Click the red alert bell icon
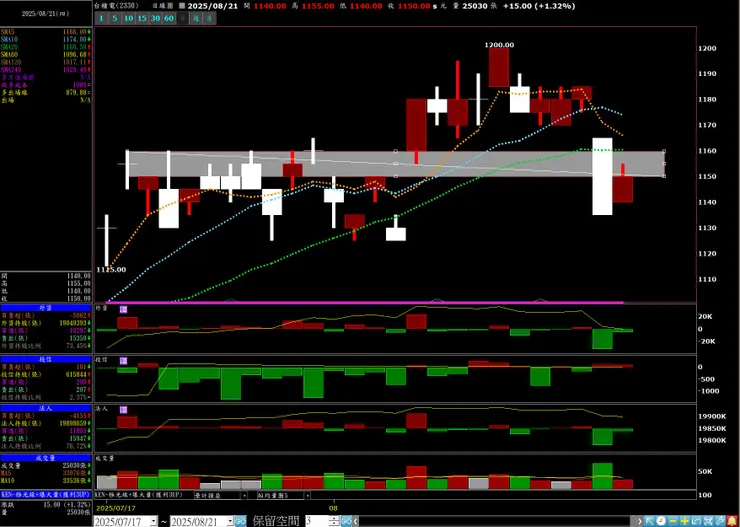The width and height of the screenshot is (740, 527). [x=732, y=521]
